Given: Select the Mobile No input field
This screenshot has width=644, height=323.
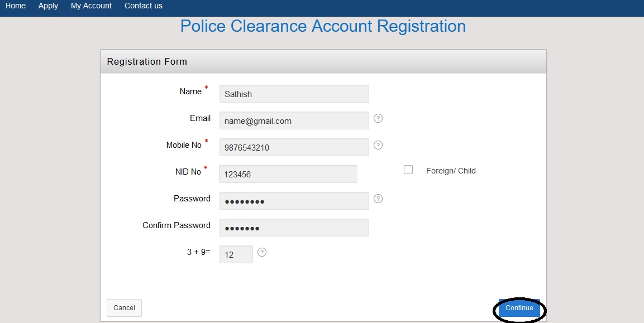Looking at the screenshot, I should (x=294, y=147).
